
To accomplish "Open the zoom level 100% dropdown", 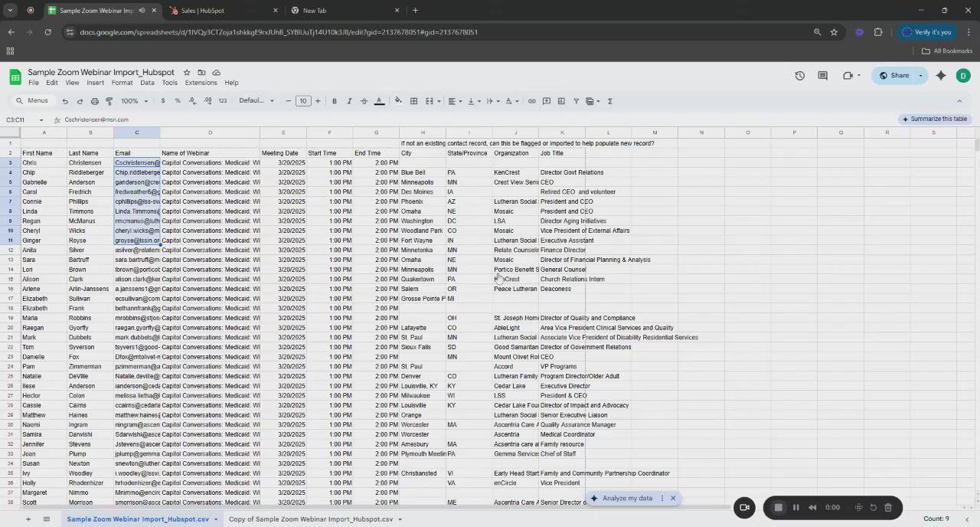I will pos(134,101).
